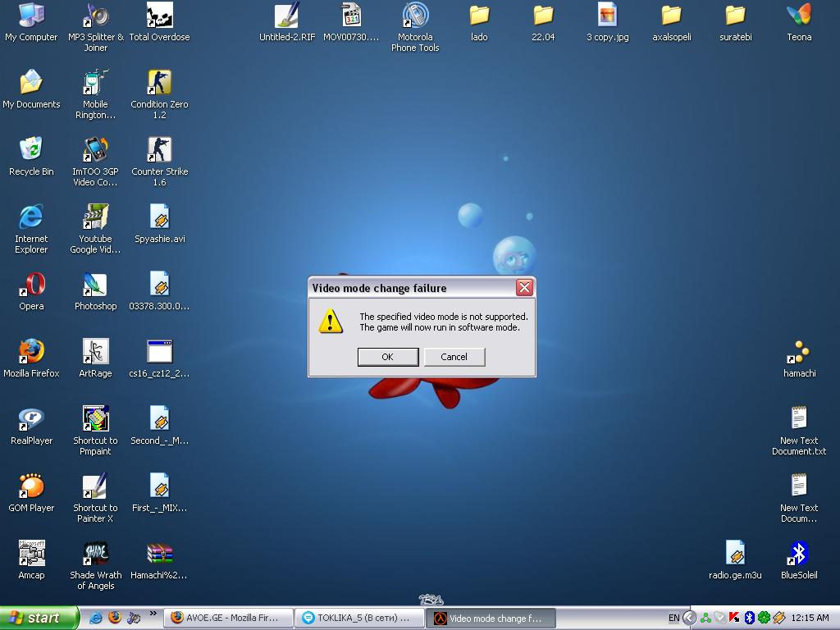
Task: Open ICQ green flower tray icon
Action: pos(764,618)
